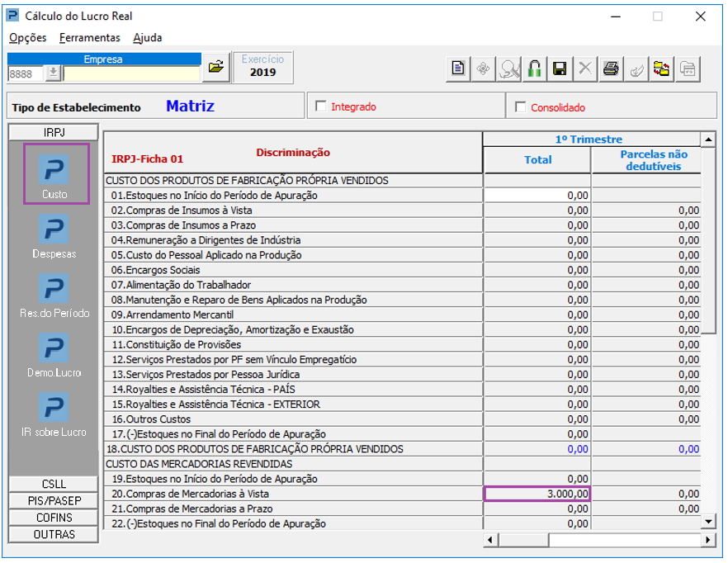Select Total cell for 01.Estoques no Início

pyautogui.click(x=537, y=195)
